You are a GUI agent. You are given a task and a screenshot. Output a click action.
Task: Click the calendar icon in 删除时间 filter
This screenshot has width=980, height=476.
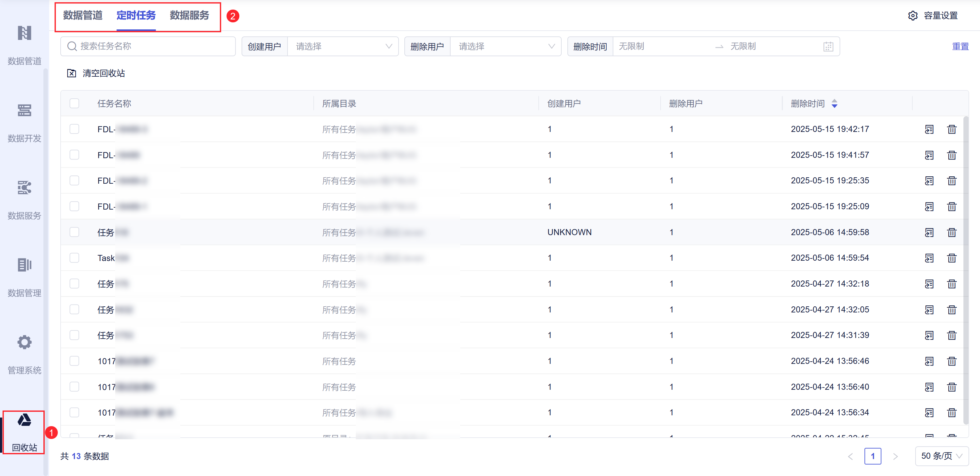(828, 46)
